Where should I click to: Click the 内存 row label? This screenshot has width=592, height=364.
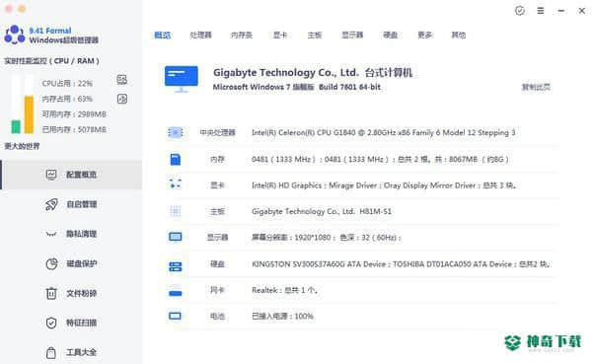pyautogui.click(x=217, y=160)
